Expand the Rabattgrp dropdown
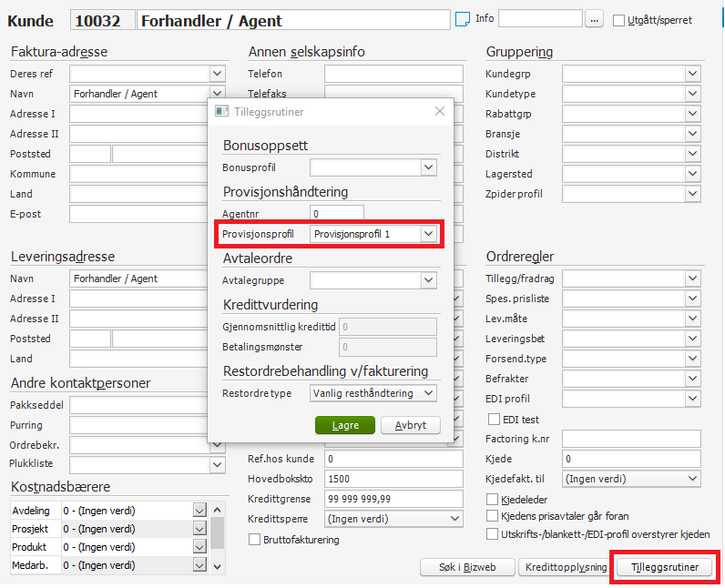 tap(692, 113)
